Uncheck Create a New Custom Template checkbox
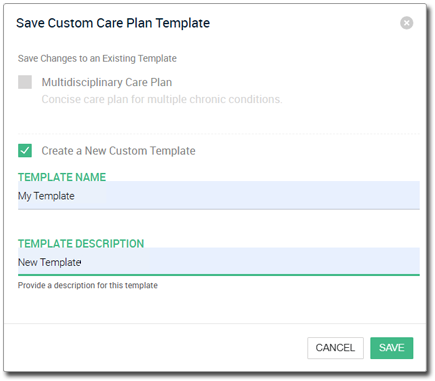 [25, 151]
